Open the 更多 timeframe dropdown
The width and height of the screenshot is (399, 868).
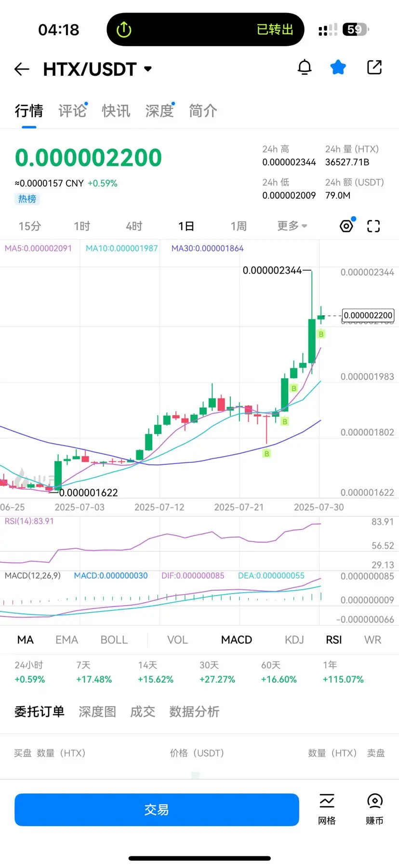292,226
